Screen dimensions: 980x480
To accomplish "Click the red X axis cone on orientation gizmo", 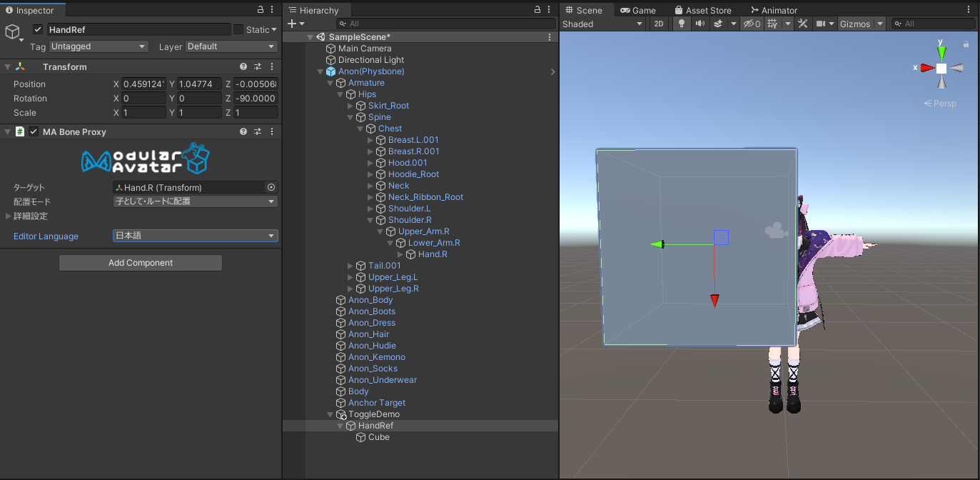I will (x=926, y=68).
